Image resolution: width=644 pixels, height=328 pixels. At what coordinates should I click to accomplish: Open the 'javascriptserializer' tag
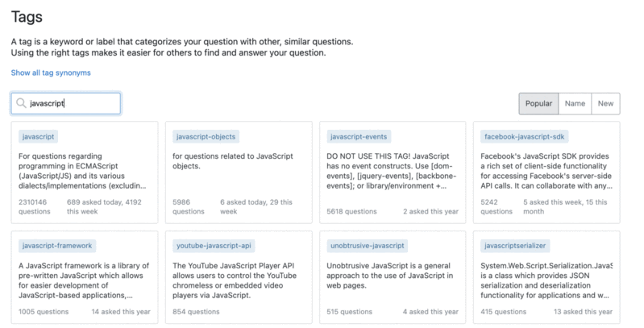click(515, 246)
